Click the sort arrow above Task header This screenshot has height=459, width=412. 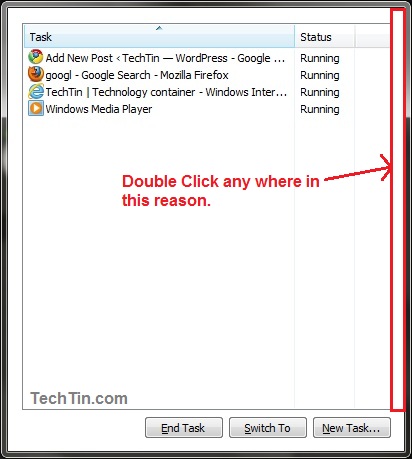[x=159, y=28]
